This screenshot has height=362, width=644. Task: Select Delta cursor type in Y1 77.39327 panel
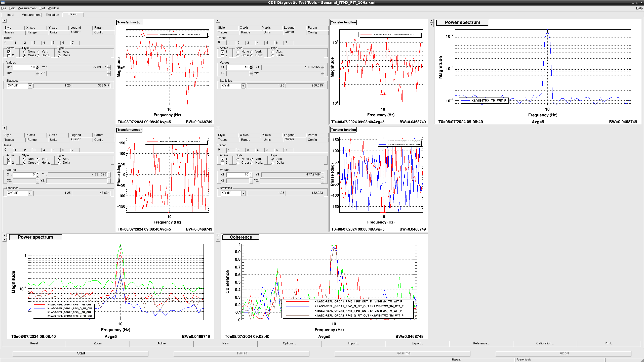pyautogui.click(x=59, y=56)
